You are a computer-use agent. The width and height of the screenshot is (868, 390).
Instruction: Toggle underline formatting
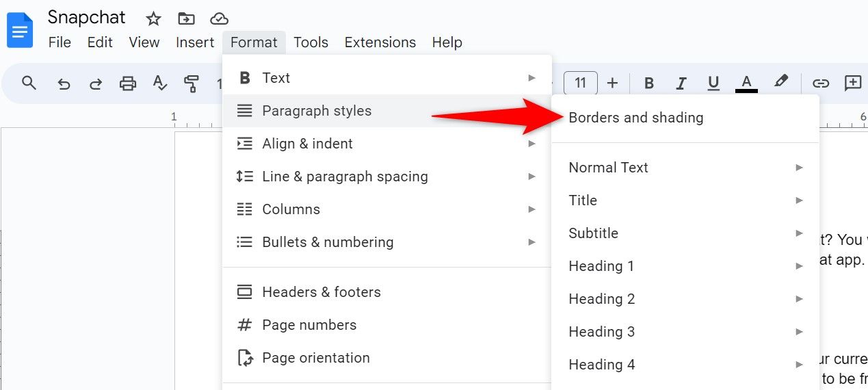(713, 83)
